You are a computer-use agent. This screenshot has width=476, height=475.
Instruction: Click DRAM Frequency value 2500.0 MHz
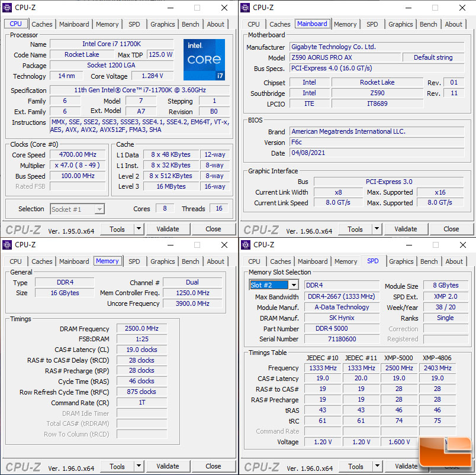141,328
